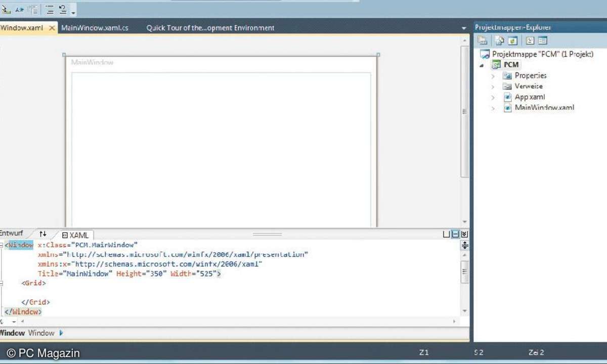Click the first Projektmappen-Explorer toolbar icon
The height and width of the screenshot is (364, 607).
click(483, 41)
